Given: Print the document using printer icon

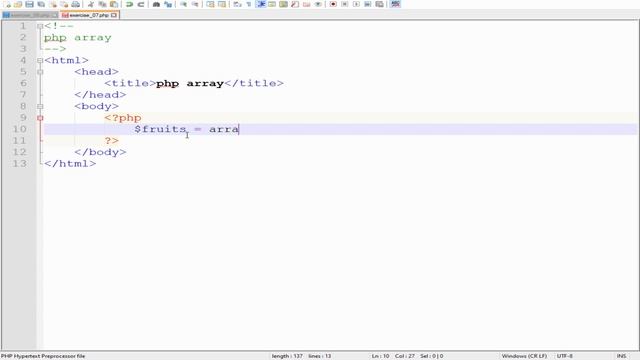Looking at the screenshot, I should [76, 4].
